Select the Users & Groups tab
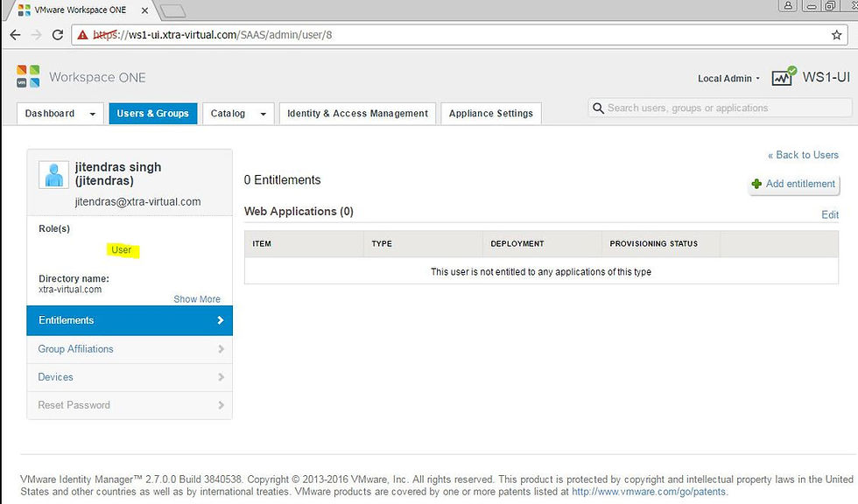 pos(152,113)
